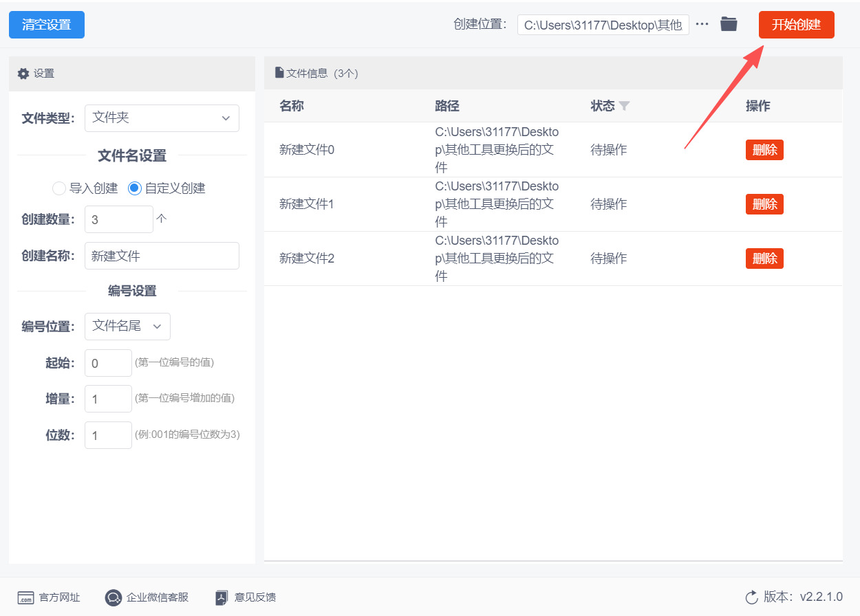Click the path cell of 新建文件0
This screenshot has height=616, width=860.
tap(497, 149)
